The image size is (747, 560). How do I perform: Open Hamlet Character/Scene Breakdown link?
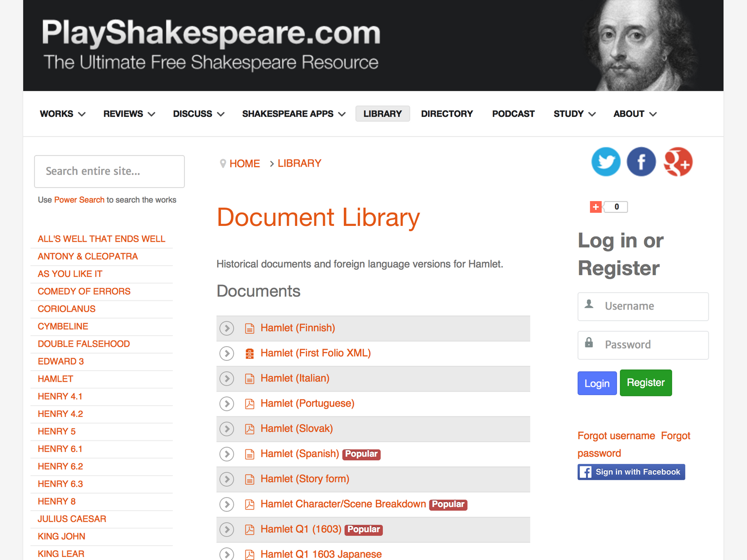(x=343, y=504)
